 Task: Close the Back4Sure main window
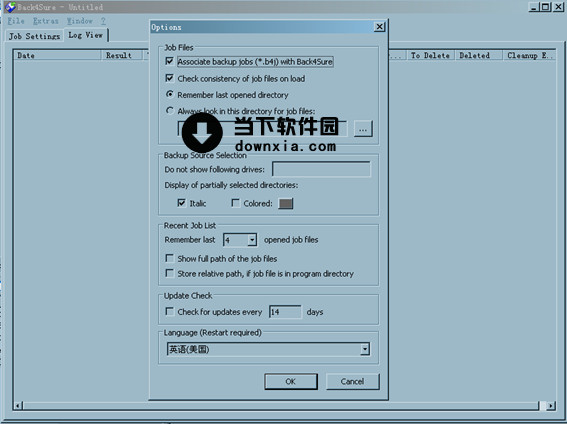click(558, 7)
